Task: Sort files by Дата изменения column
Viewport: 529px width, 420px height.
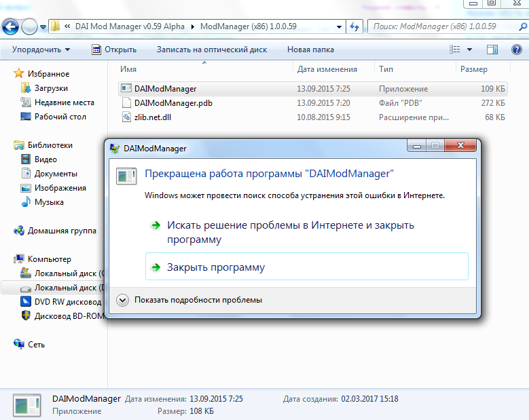Action: tap(327, 69)
